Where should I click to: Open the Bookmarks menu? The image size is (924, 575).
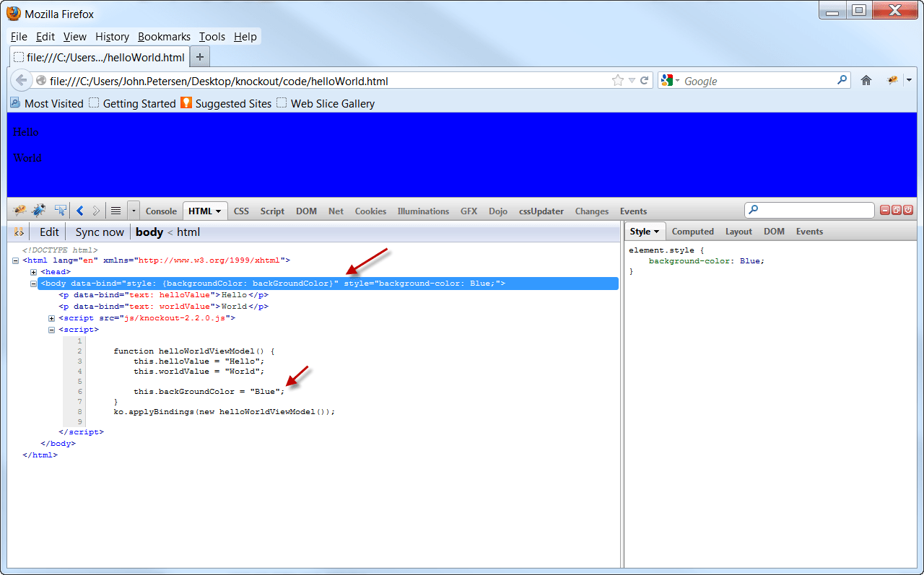(x=164, y=36)
